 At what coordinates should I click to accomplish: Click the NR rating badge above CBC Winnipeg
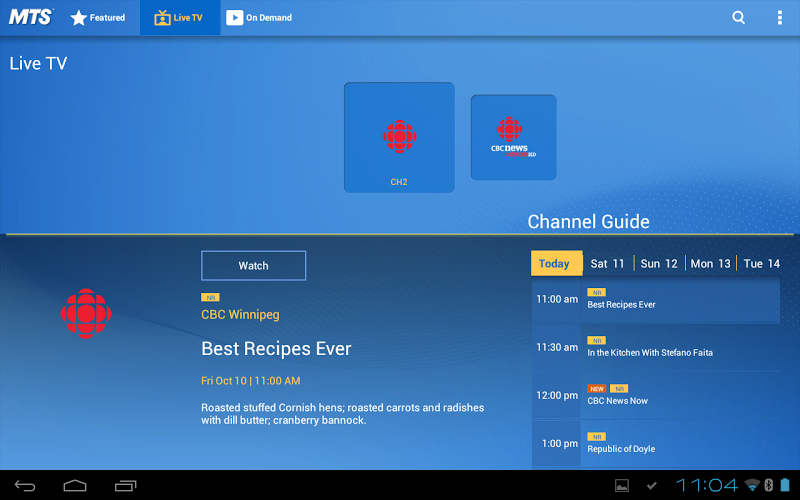tap(210, 297)
